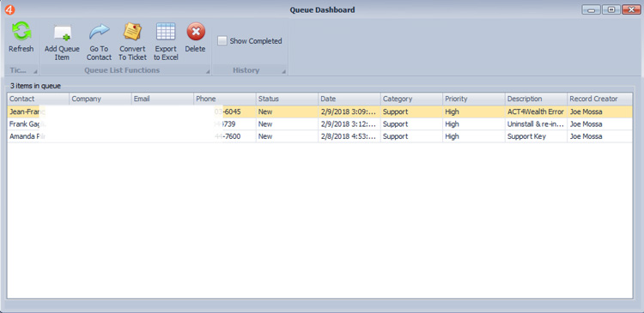644x313 pixels.
Task: Click phone number ending -7600
Action: [x=228, y=136]
